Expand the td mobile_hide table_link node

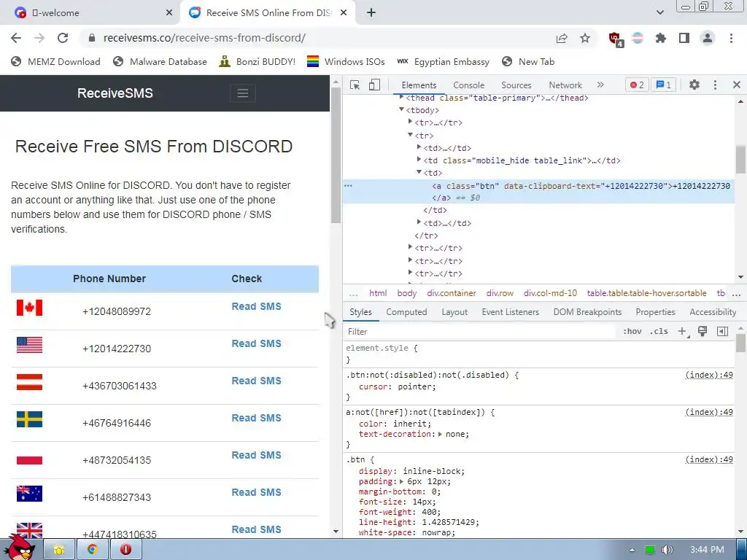coord(419,160)
